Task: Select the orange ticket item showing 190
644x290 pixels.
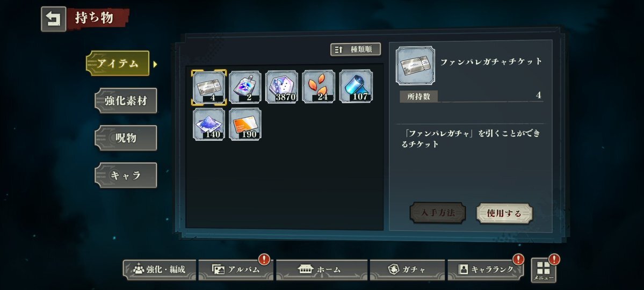Action: [245, 124]
